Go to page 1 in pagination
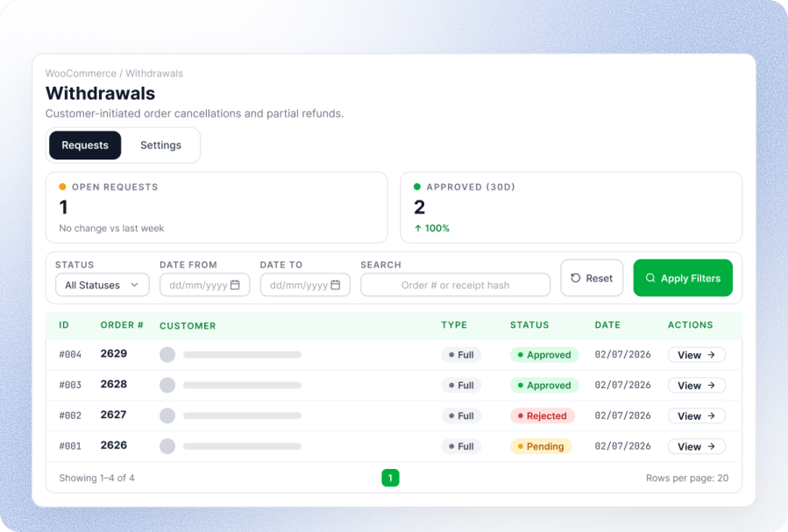 [390, 478]
